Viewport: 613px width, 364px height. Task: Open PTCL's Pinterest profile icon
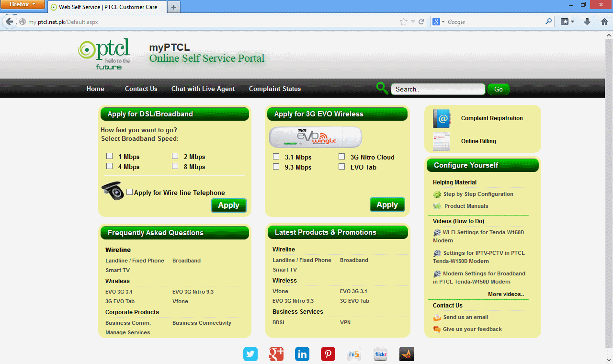coord(328,353)
